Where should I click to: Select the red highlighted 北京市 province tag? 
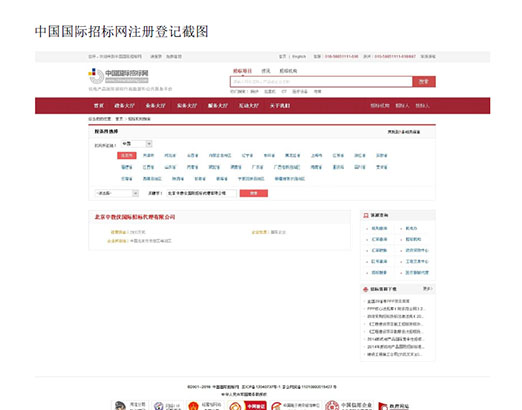(x=127, y=155)
